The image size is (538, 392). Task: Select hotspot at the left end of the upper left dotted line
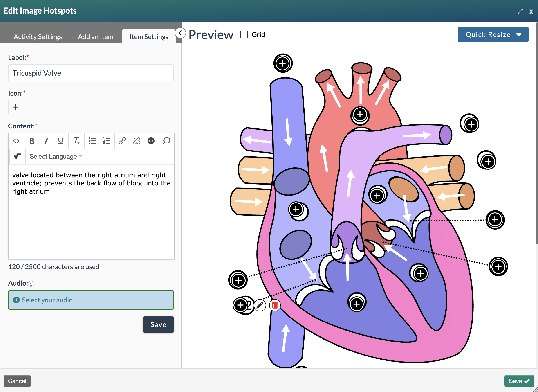pyautogui.click(x=238, y=280)
